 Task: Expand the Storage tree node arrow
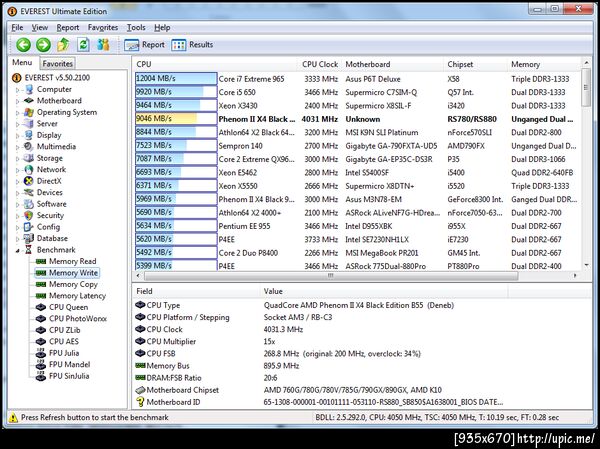[x=18, y=159]
